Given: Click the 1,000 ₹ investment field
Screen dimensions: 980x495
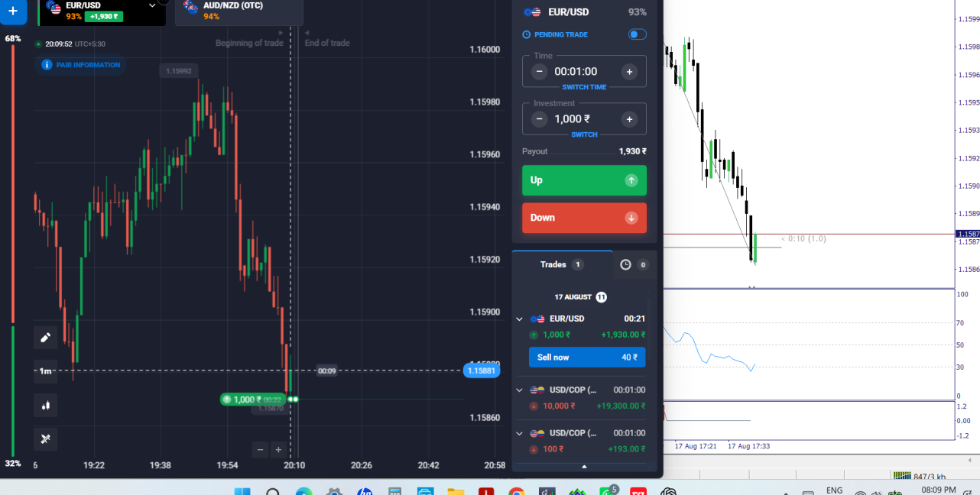Looking at the screenshot, I should (584, 119).
